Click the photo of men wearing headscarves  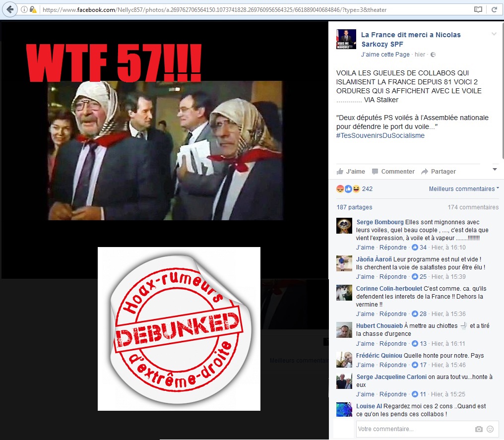[x=165, y=150]
